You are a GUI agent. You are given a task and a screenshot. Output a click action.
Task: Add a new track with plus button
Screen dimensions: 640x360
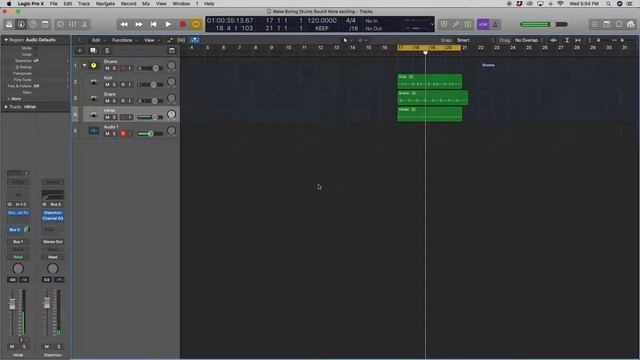(80, 51)
